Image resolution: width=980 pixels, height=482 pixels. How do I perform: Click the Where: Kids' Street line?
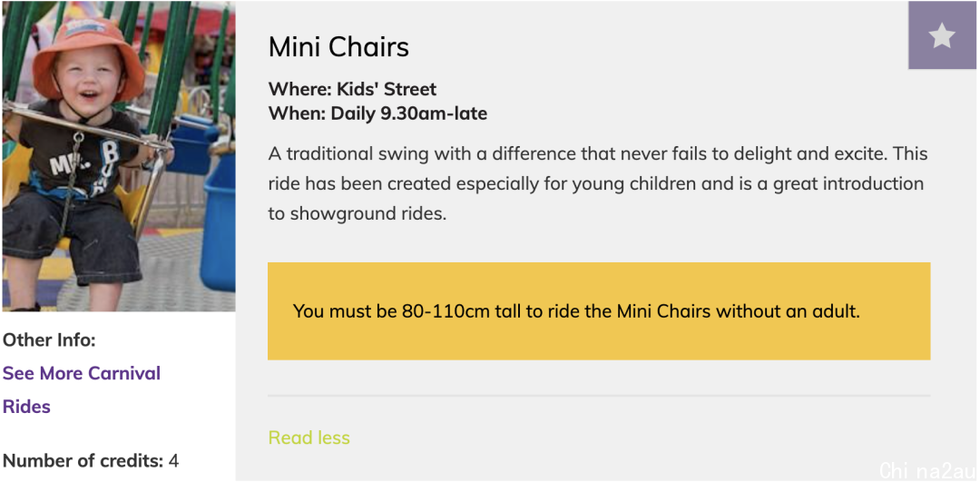352,89
